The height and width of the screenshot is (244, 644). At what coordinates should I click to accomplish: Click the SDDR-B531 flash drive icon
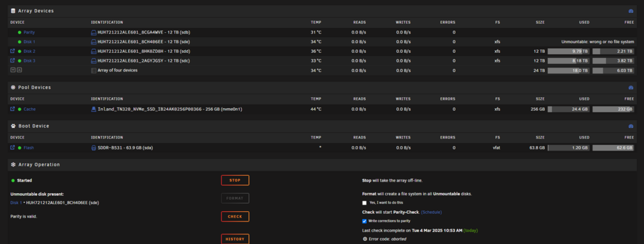coord(93,148)
